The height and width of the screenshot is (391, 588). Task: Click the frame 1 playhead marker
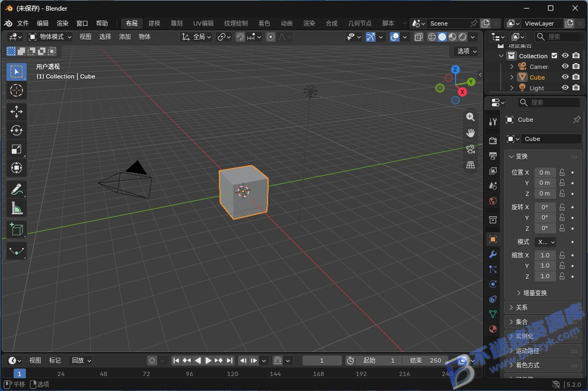[x=20, y=374]
